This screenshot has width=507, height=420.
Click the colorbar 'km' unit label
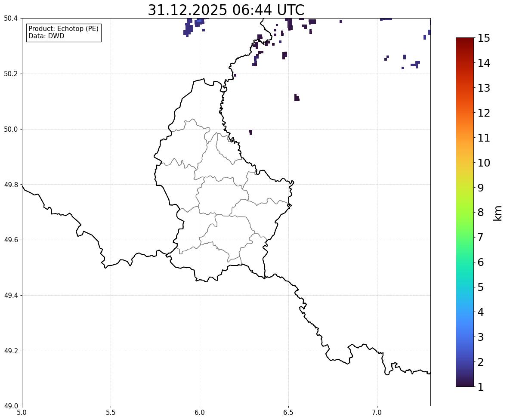tap(498, 213)
